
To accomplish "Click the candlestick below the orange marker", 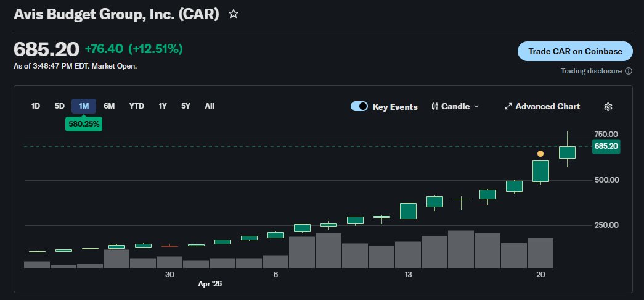I will pos(540,171).
